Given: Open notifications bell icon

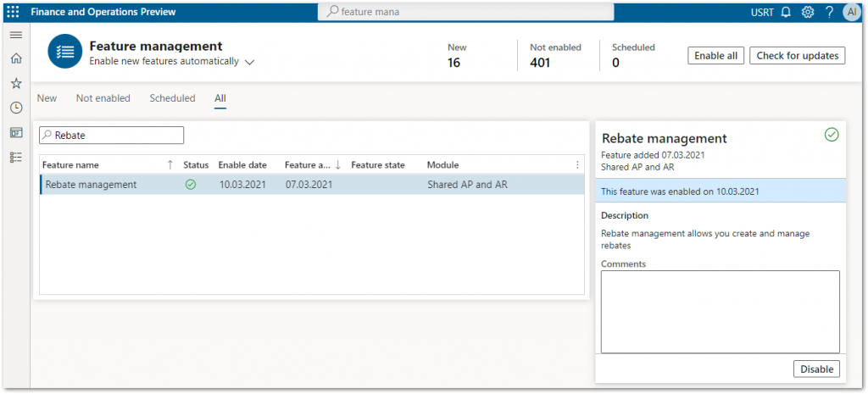Looking at the screenshot, I should (x=786, y=12).
